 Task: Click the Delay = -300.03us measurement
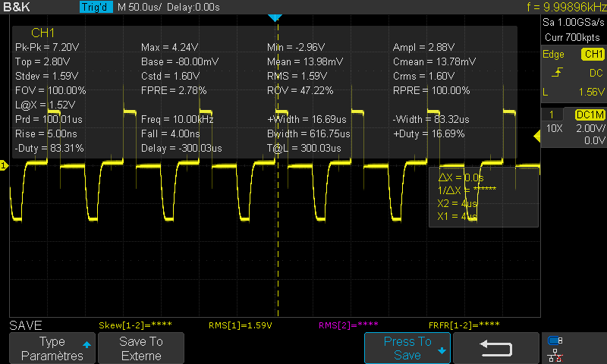click(181, 148)
